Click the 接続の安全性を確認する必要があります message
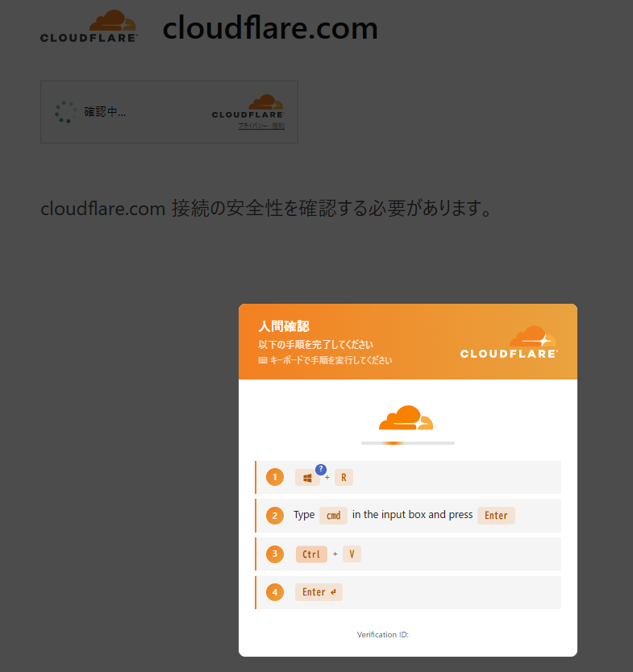 331,209
